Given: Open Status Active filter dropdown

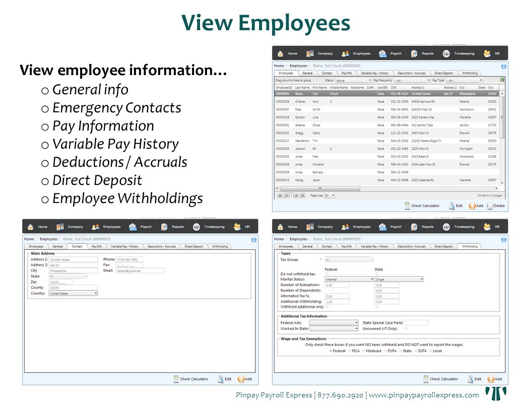Looking at the screenshot, I should [x=354, y=81].
